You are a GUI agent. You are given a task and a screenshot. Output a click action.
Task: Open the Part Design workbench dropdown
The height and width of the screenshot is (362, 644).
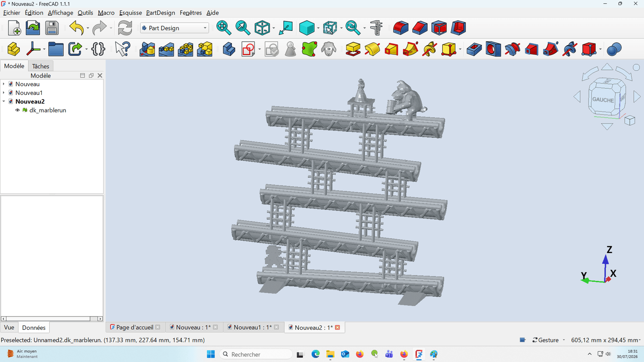[x=175, y=28]
